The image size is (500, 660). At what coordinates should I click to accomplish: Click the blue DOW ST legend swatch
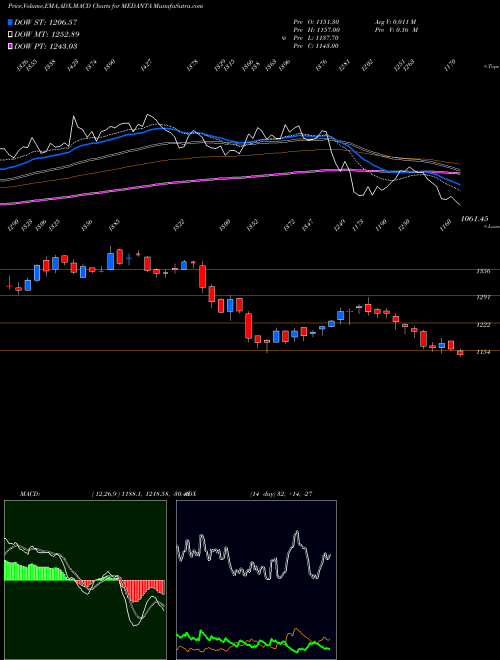pyautogui.click(x=11, y=22)
